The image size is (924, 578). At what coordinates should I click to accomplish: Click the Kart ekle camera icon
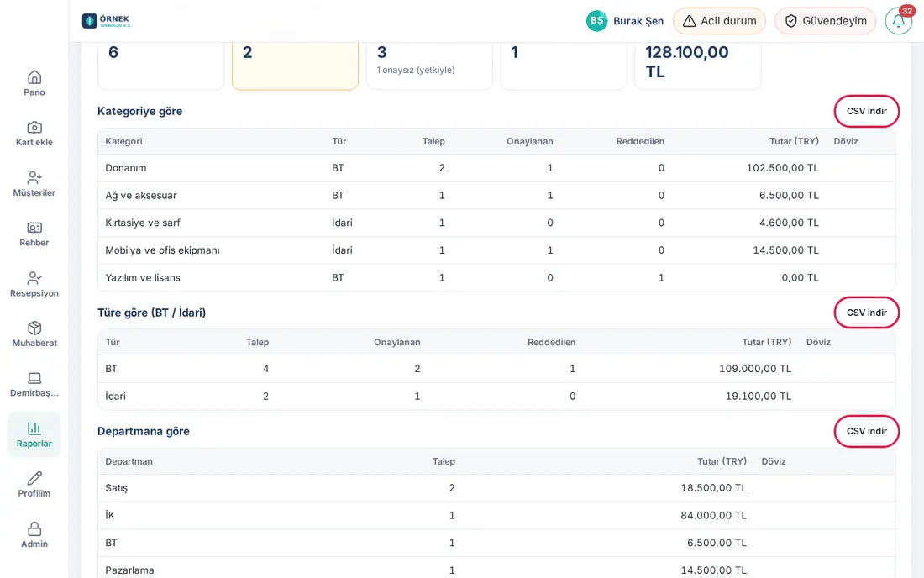point(34,127)
